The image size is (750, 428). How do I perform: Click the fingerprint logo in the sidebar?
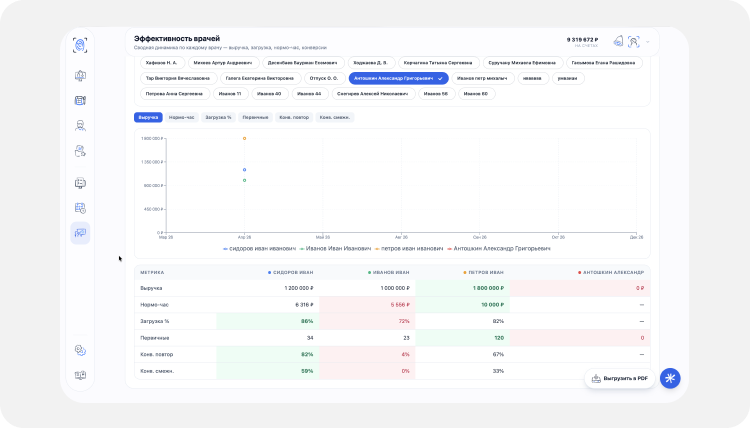80,45
